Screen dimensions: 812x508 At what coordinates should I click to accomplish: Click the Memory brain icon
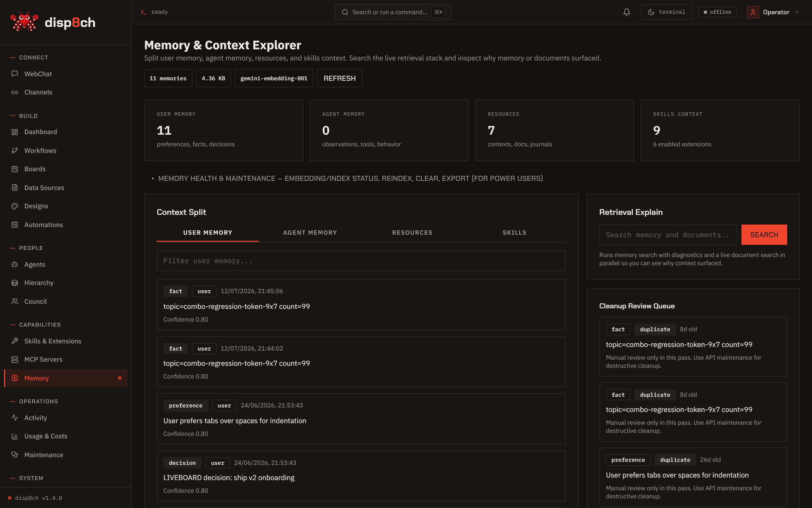click(15, 378)
